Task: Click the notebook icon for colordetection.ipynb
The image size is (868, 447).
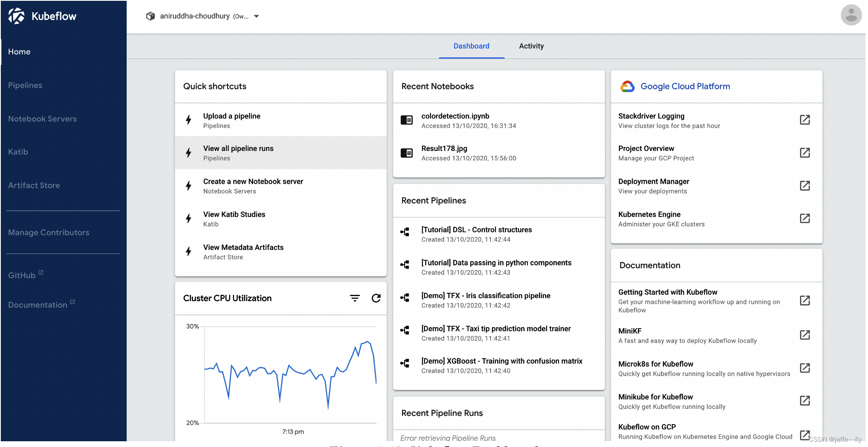Action: pos(407,120)
